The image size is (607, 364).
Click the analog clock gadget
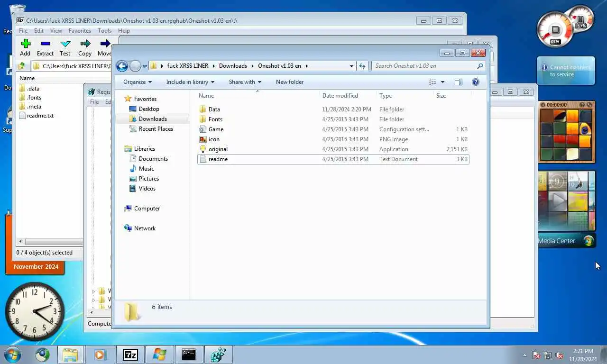(x=35, y=311)
